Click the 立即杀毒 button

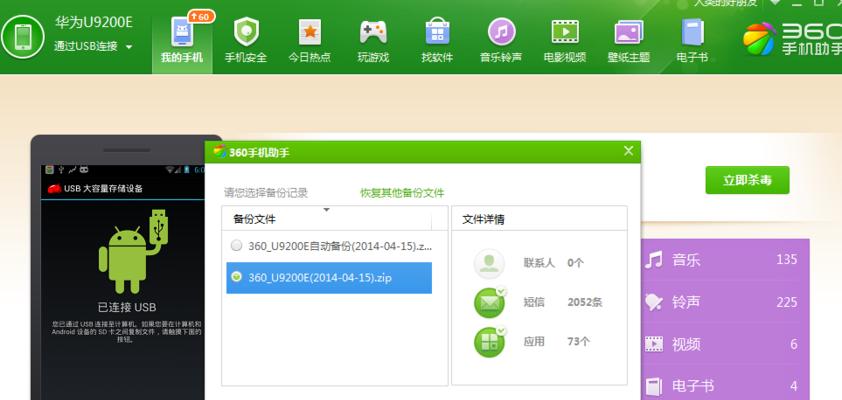click(x=747, y=180)
